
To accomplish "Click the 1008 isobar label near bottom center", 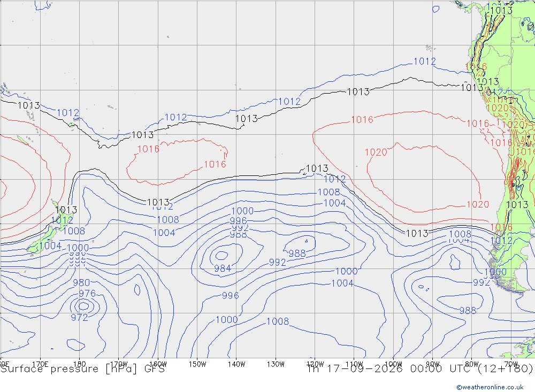I will click(277, 321).
